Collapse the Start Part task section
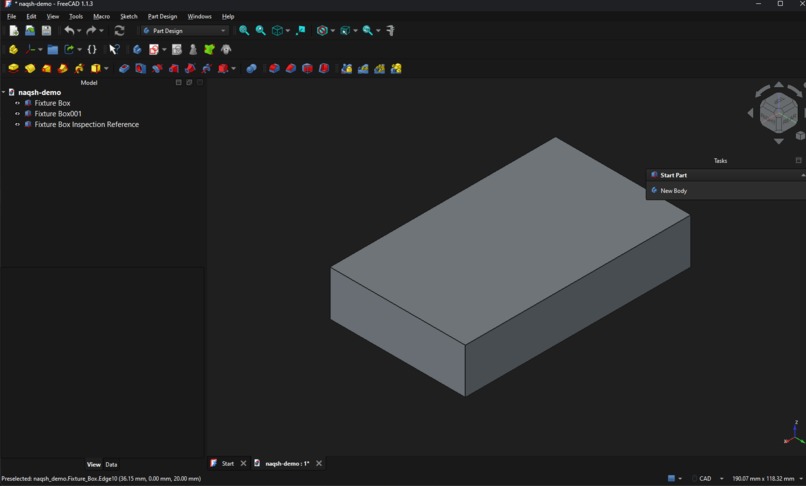 [x=802, y=175]
